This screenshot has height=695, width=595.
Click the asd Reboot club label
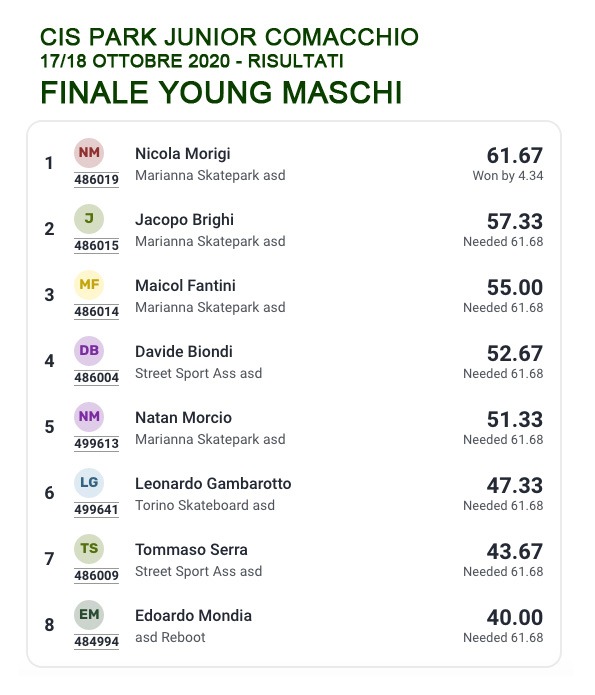pyautogui.click(x=170, y=638)
